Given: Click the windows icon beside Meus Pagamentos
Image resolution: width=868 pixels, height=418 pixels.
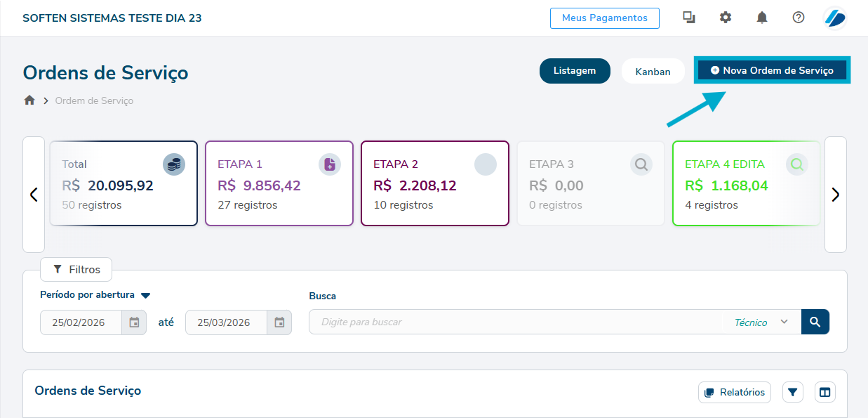Looking at the screenshot, I should [x=689, y=18].
